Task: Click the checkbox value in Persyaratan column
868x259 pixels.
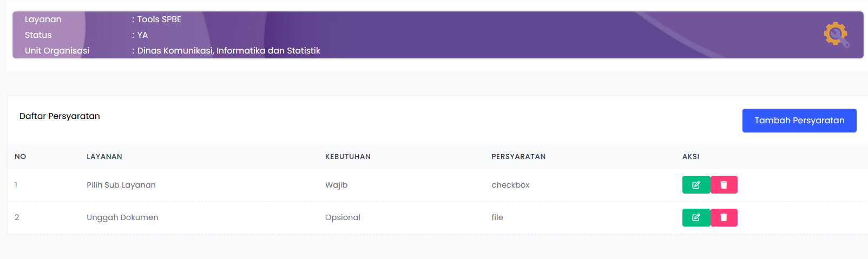Action: pos(510,185)
